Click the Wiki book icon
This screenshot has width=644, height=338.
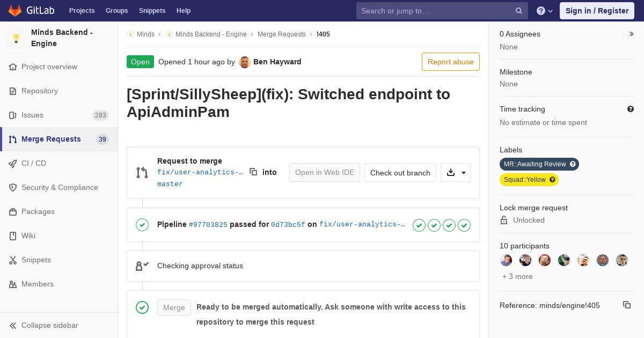13,236
